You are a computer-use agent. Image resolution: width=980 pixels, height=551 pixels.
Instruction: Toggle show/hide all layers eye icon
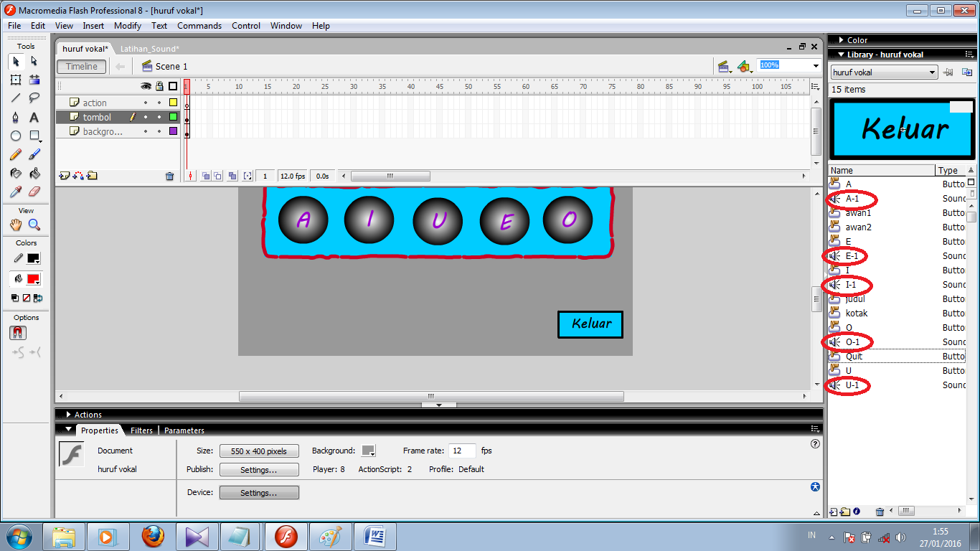click(x=146, y=86)
